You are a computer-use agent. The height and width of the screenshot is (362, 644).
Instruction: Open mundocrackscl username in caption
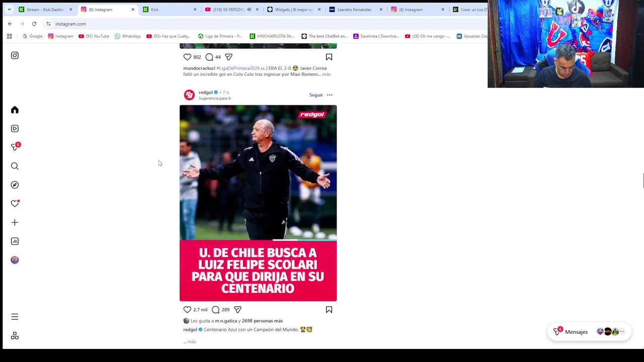pyautogui.click(x=199, y=68)
